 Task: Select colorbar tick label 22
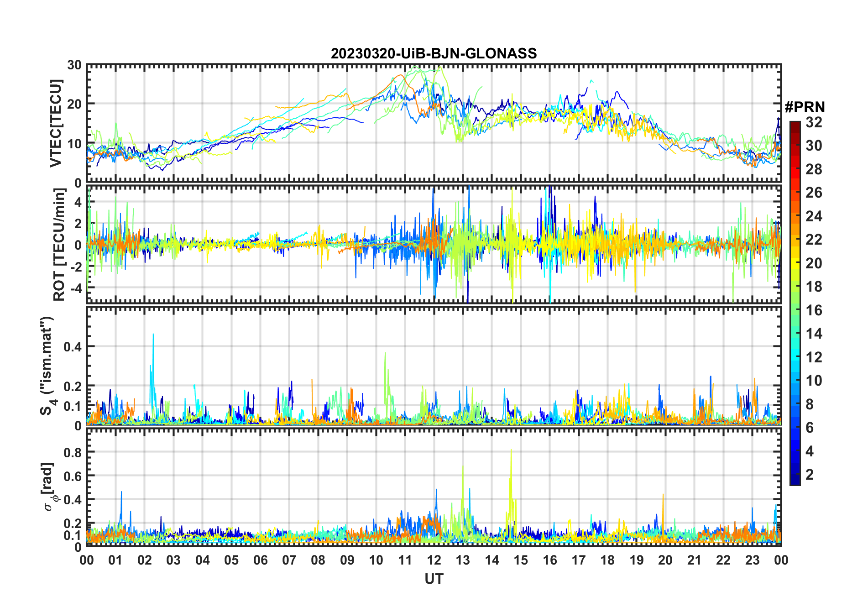[x=814, y=240]
